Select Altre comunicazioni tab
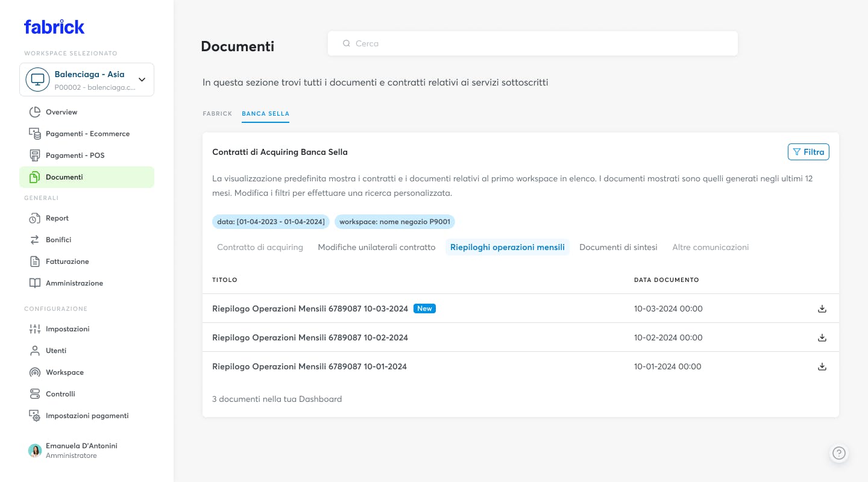 point(711,247)
